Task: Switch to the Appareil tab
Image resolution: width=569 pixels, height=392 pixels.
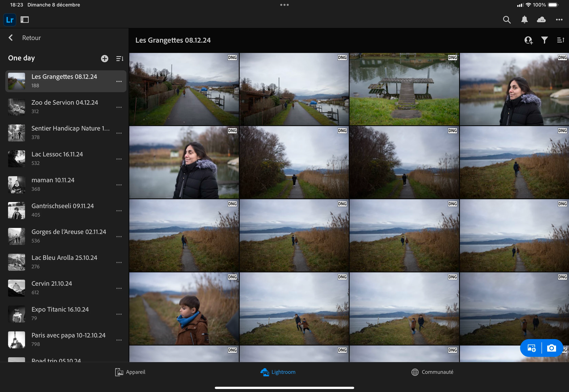Action: click(130, 372)
